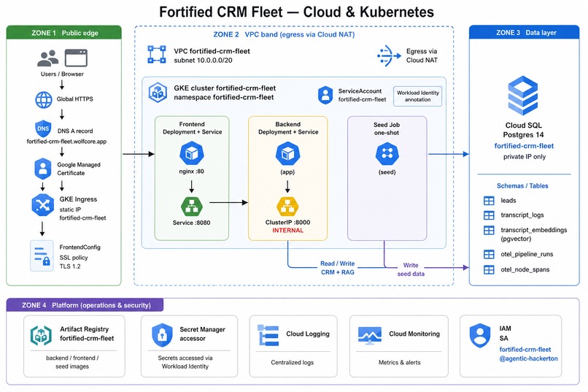
Task: Click the Centralized logs caption
Action: pyautogui.click(x=292, y=362)
